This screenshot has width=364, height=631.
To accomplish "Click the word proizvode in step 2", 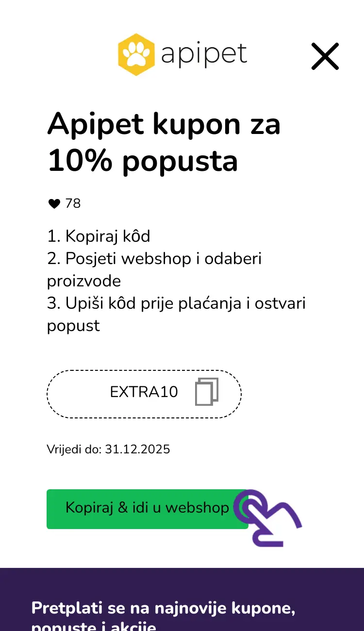I will (x=84, y=281).
